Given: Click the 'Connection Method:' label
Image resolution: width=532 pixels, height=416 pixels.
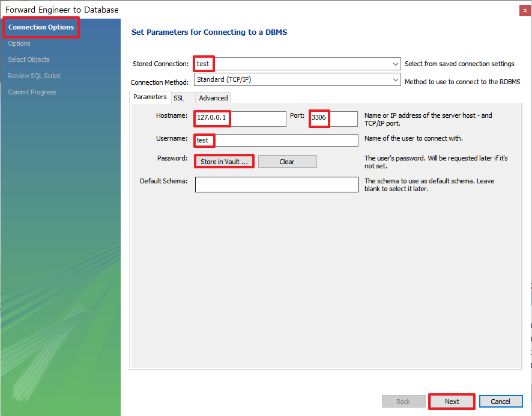Looking at the screenshot, I should [160, 82].
